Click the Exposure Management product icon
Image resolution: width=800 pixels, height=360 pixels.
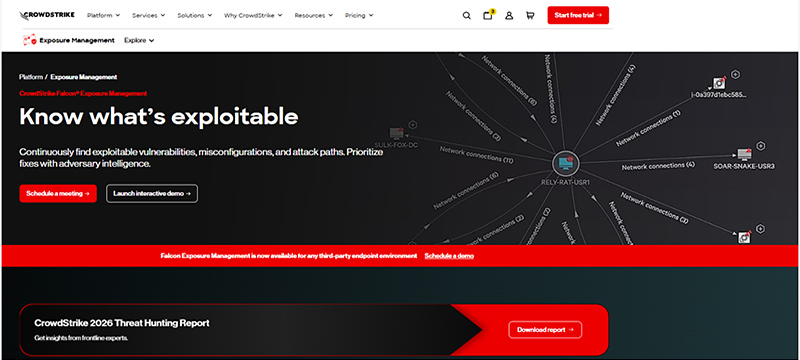tap(29, 40)
